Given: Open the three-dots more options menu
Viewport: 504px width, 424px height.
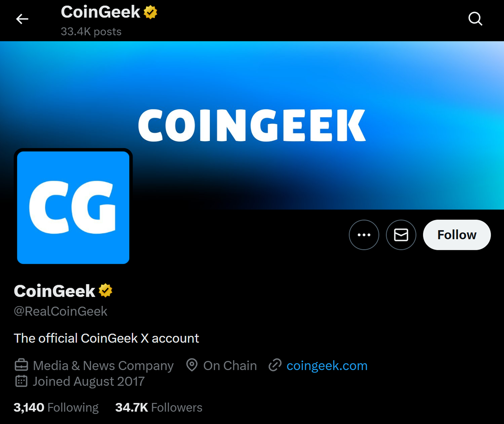Looking at the screenshot, I should coord(364,235).
